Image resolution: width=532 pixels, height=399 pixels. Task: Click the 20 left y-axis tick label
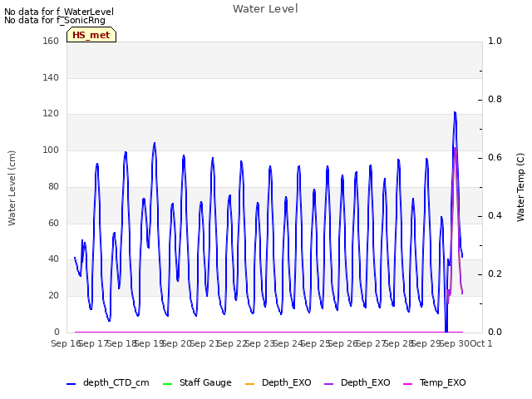click(53, 296)
